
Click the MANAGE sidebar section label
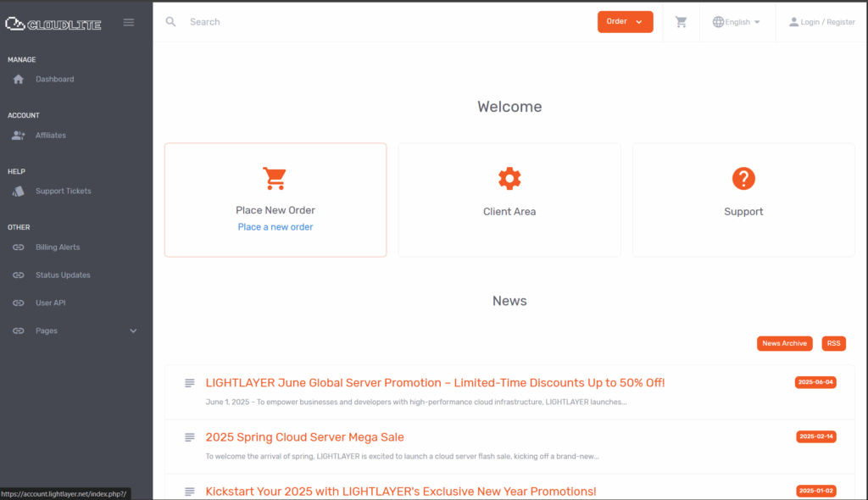coord(21,60)
